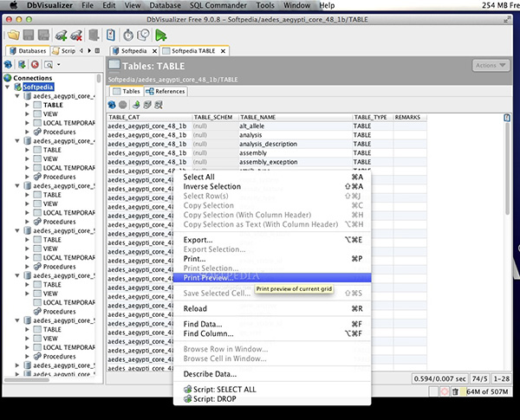Image resolution: width=520 pixels, height=420 pixels.
Task: Click the clock monitor toolbar icon
Action: coord(143,36)
